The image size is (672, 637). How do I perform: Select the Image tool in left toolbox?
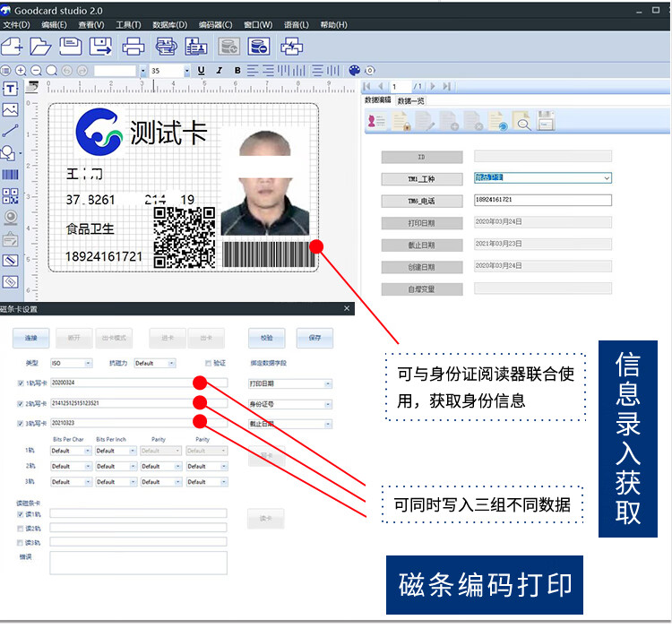(x=10, y=109)
